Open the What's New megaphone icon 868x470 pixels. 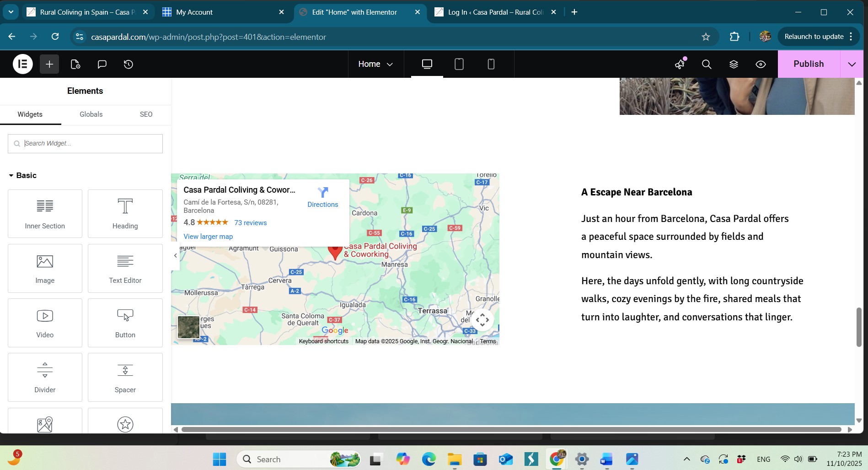(680, 64)
